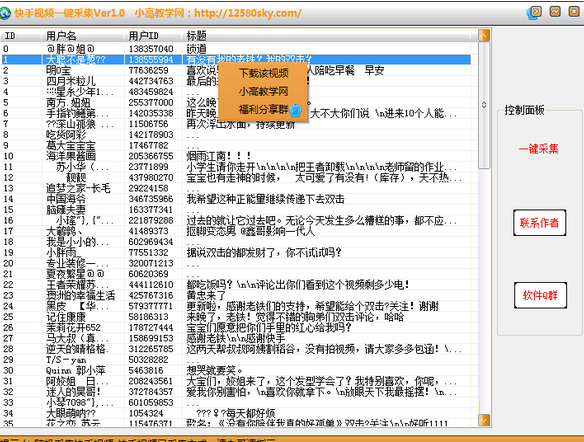Click user ID 142035338
The image size is (584, 442).
click(151, 113)
